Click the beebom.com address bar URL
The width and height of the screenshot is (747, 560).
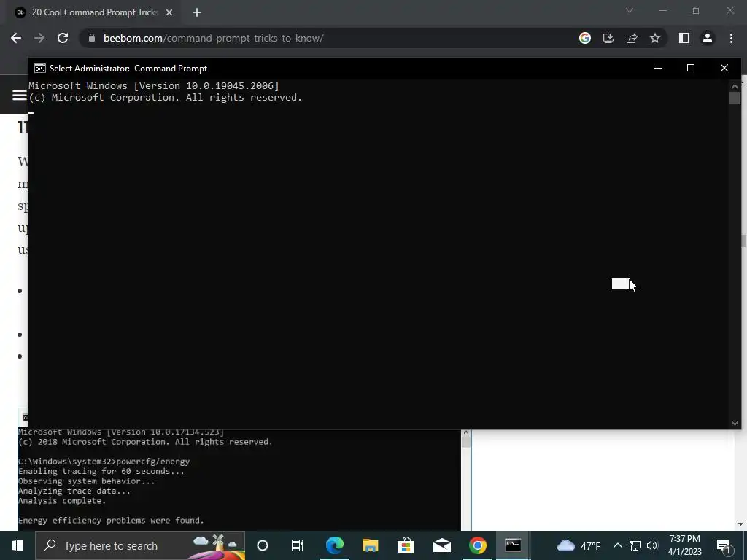click(214, 38)
